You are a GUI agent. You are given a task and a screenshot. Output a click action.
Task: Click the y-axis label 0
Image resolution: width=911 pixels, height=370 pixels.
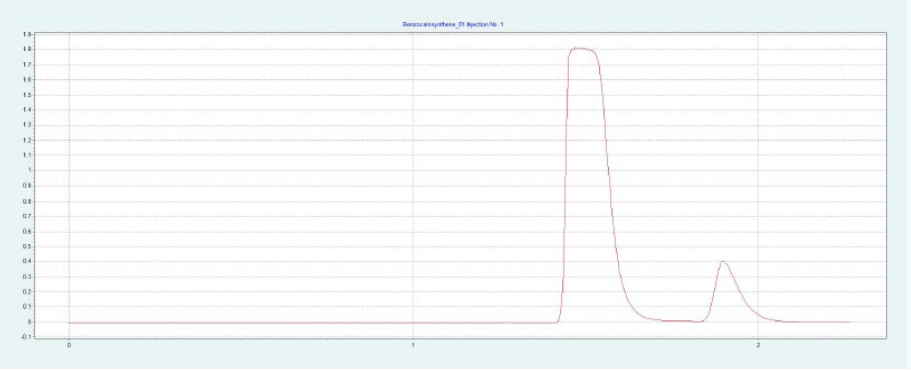click(x=29, y=322)
